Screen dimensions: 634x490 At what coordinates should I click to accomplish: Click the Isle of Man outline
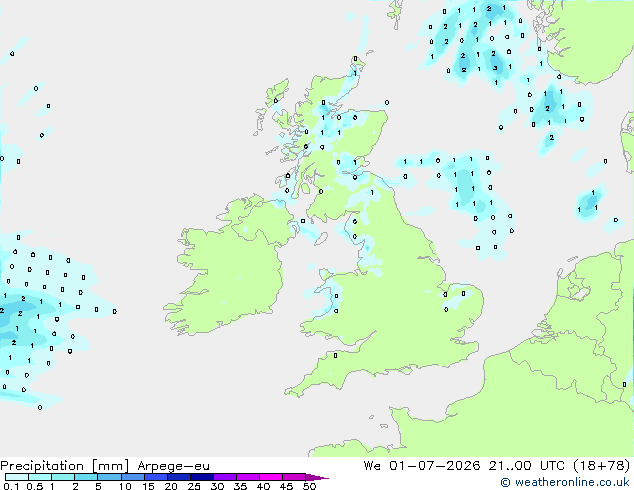point(321,239)
